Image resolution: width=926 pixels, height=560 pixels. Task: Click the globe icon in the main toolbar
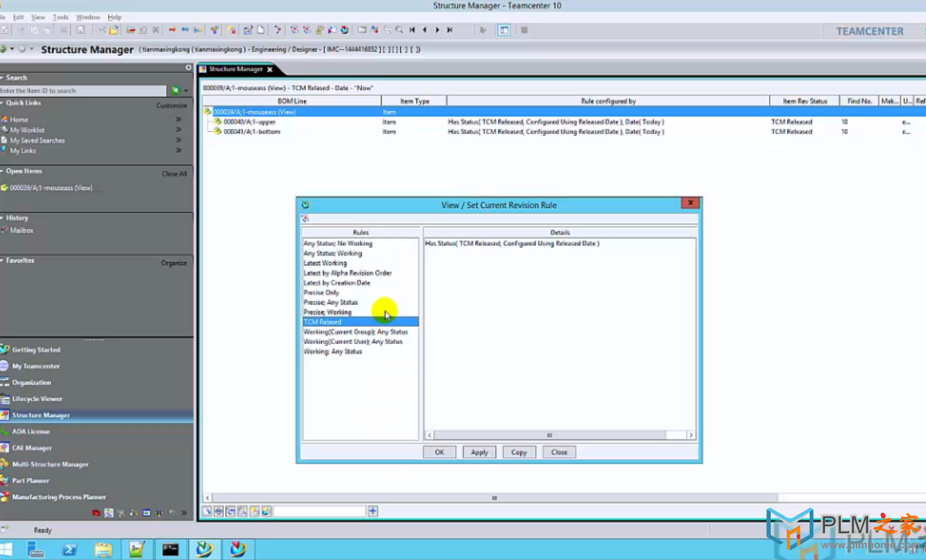coord(344,30)
